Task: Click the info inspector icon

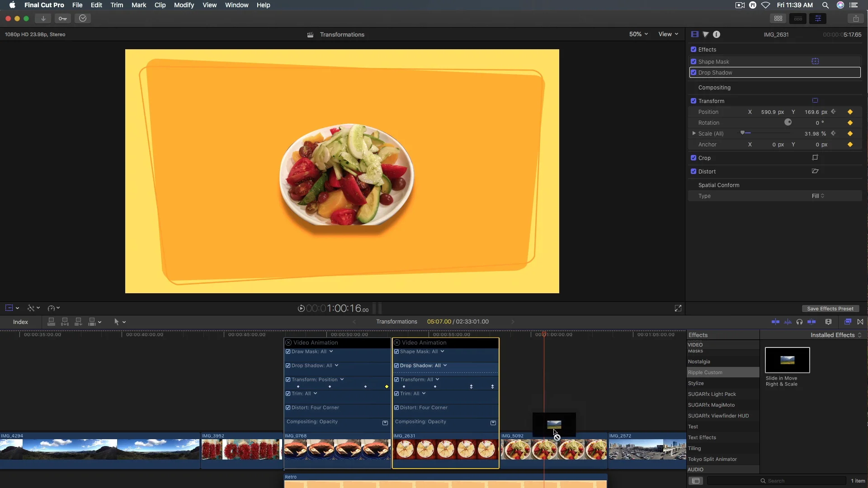Action: tap(717, 34)
